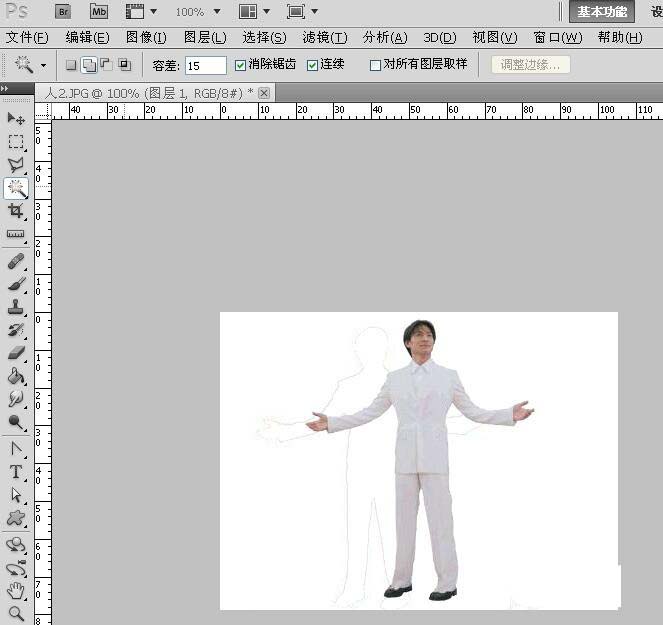This screenshot has width=663, height=625.
Task: Open the 3D(D) menu
Action: click(440, 38)
